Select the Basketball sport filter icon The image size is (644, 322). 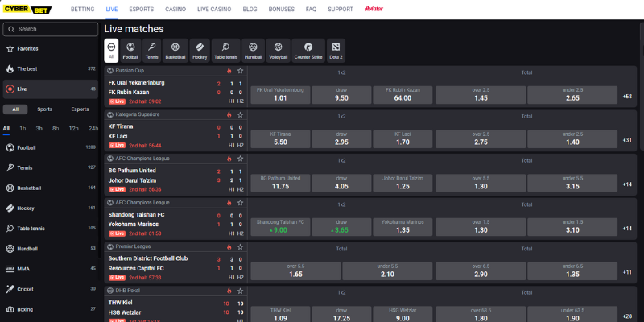pos(175,51)
